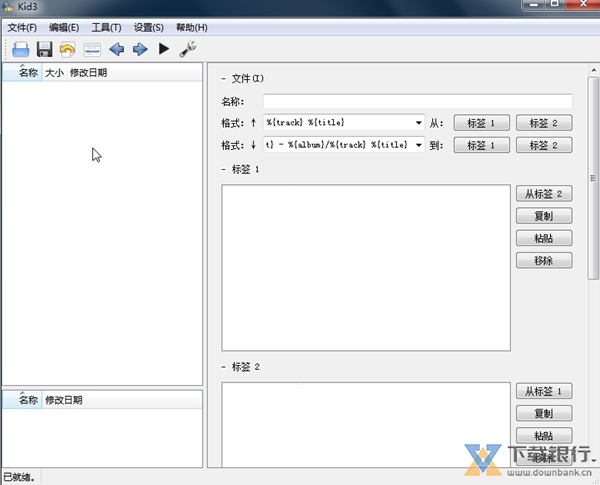The height and width of the screenshot is (485, 600).
Task: Click the 从标签 1 button
Action: (544, 391)
